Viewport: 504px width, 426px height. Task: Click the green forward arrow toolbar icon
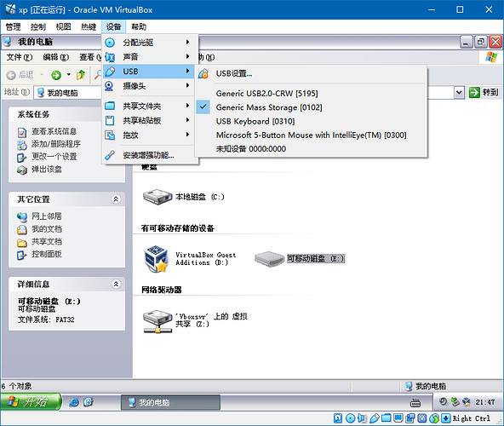pos(56,75)
